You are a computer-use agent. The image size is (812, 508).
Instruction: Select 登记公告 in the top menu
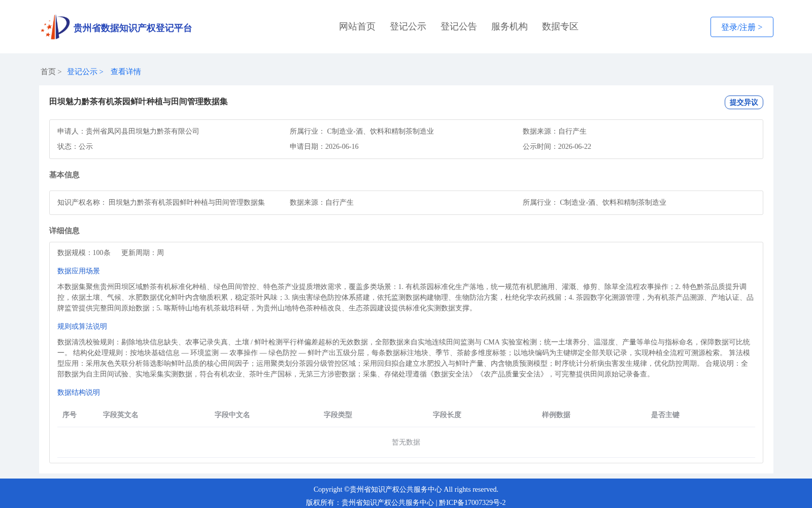[459, 26]
